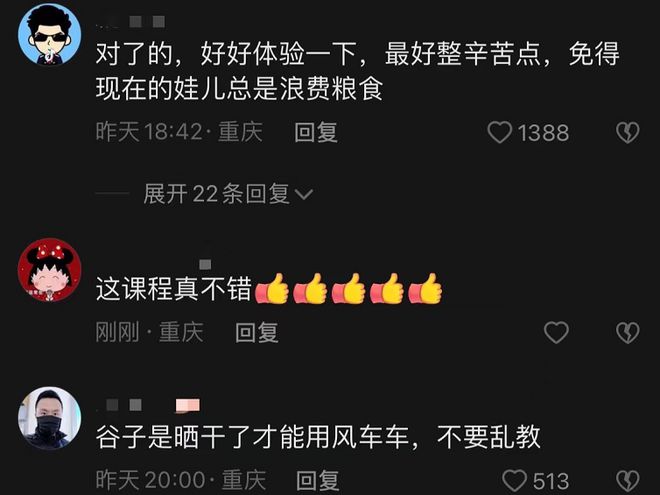Reply to the 刚刚 comment
660x495 pixels.
click(x=257, y=332)
